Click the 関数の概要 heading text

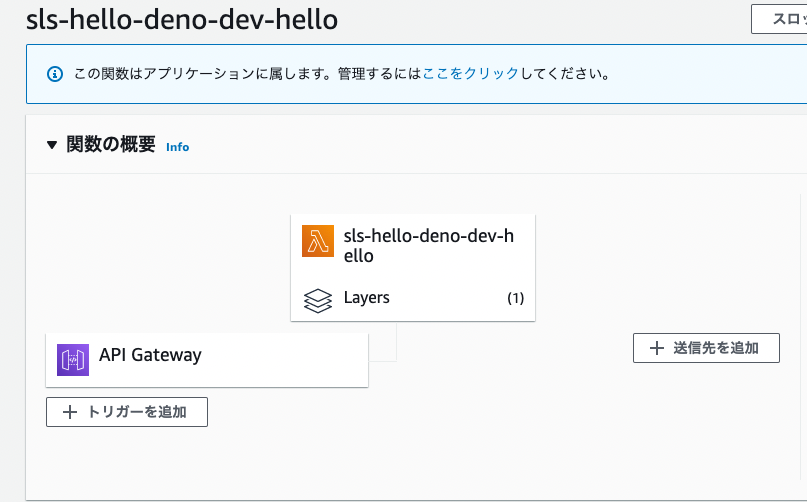click(111, 144)
